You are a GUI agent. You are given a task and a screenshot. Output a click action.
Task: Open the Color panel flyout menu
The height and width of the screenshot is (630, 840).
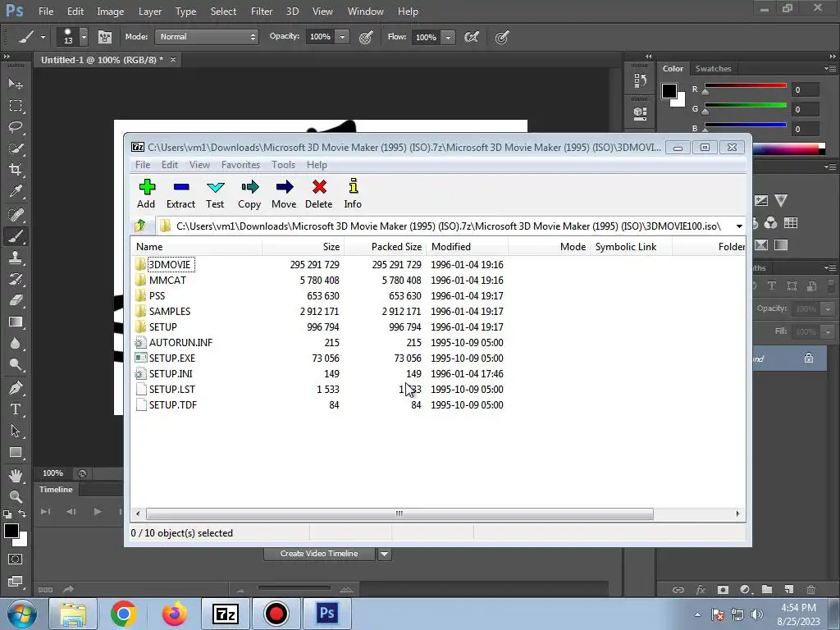coord(830,69)
